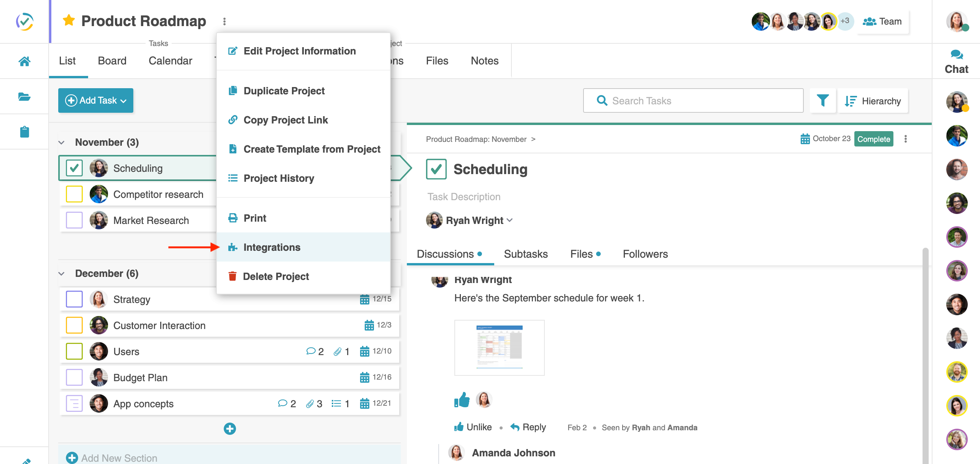Image resolution: width=980 pixels, height=464 pixels.
Task: Switch to the Subtasks tab
Action: [x=525, y=254]
